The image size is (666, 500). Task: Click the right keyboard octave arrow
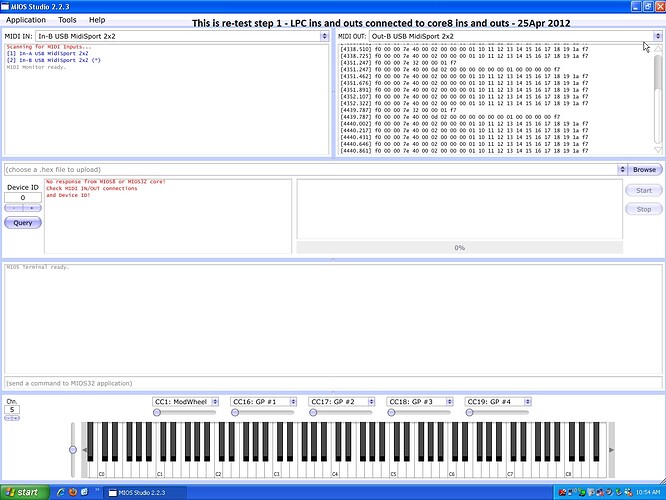pyautogui.click(x=612, y=449)
